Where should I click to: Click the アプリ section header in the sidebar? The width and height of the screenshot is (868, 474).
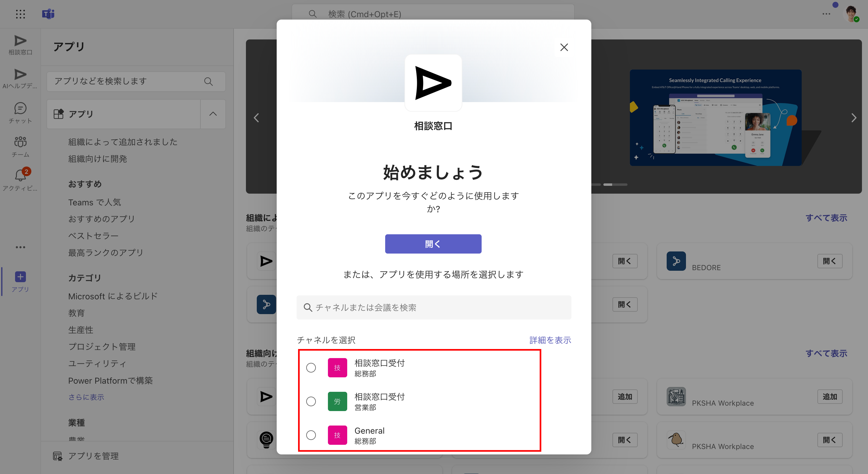point(124,114)
